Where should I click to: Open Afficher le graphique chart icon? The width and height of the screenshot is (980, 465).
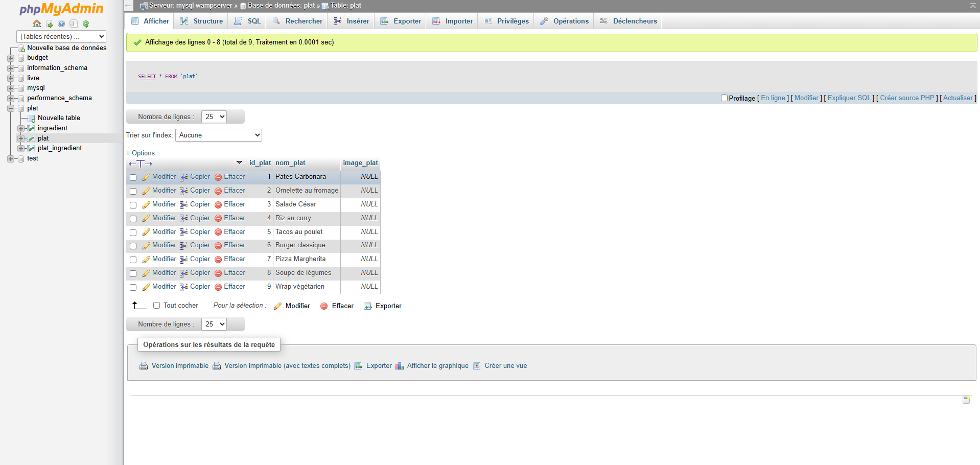399,366
